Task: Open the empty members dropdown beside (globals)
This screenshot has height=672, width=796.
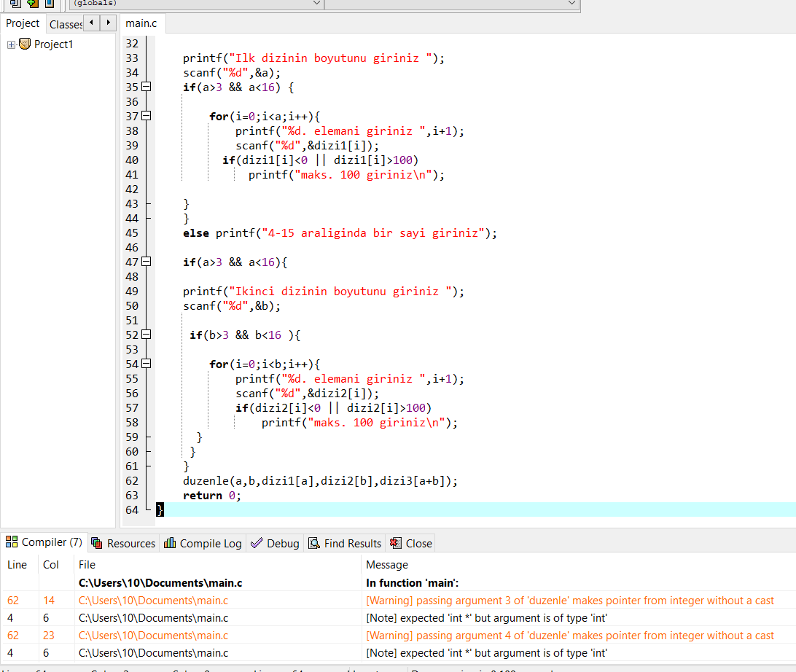Action: pyautogui.click(x=452, y=4)
